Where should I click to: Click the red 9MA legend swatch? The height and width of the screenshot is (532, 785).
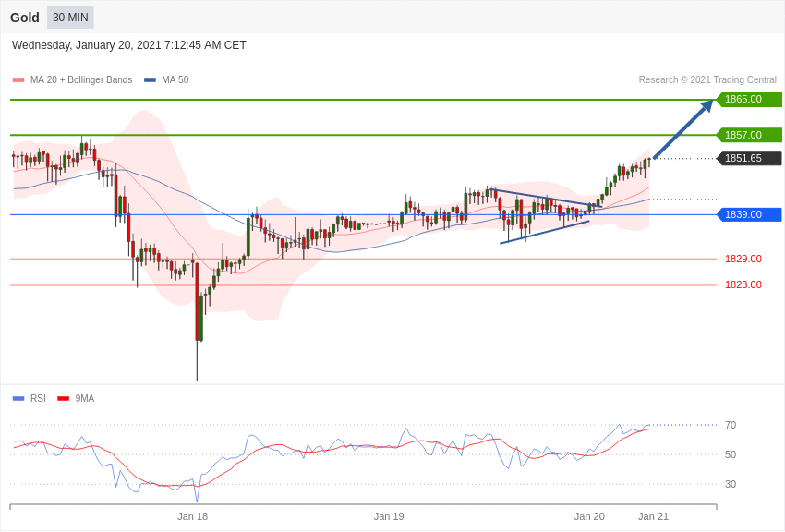click(63, 398)
